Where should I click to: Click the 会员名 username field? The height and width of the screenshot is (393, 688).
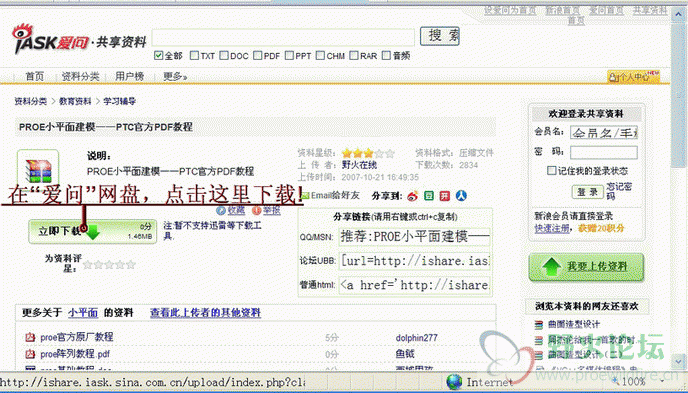tap(604, 132)
